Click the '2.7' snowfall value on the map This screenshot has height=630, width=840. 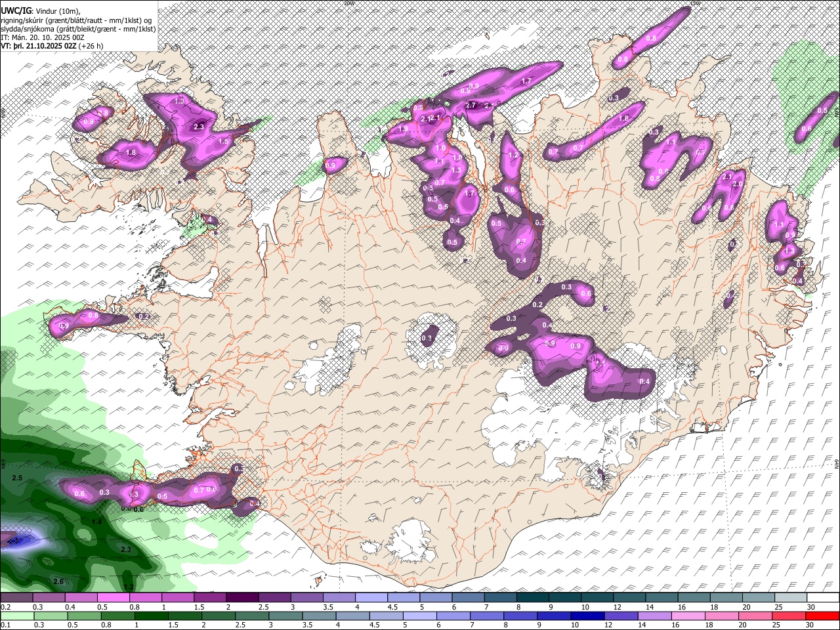(471, 105)
